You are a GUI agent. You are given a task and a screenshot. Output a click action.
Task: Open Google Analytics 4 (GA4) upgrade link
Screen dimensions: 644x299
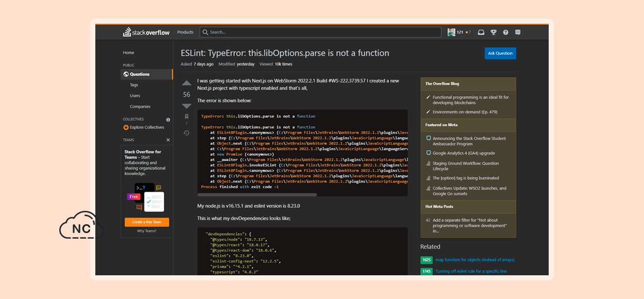point(464,153)
